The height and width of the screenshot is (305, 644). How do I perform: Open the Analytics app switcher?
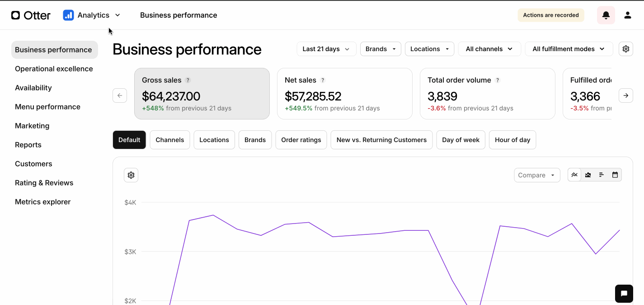tap(92, 15)
